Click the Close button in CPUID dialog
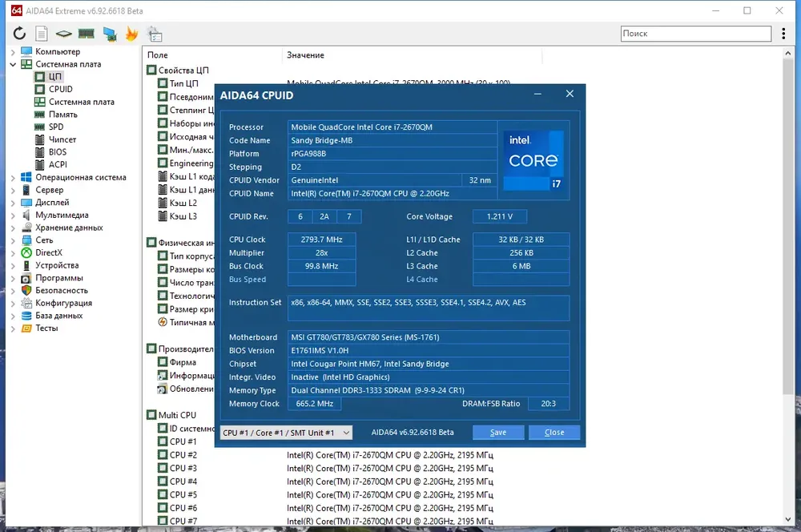The image size is (801, 532). coord(554,433)
